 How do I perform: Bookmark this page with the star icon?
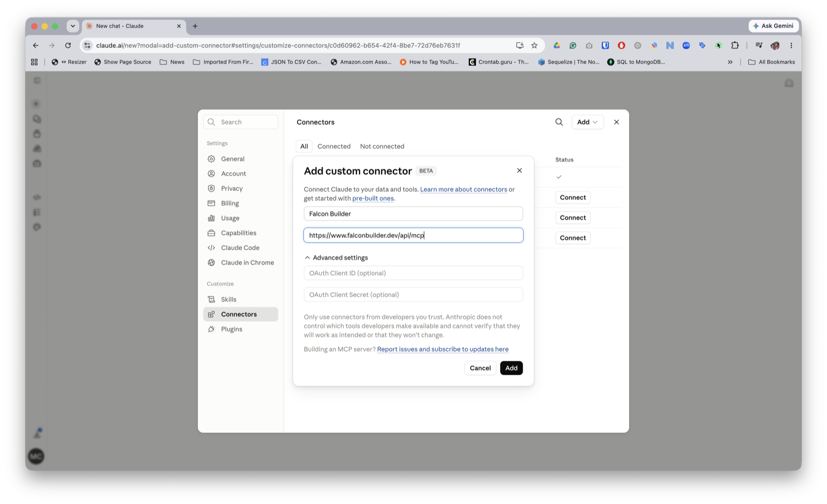[534, 45]
